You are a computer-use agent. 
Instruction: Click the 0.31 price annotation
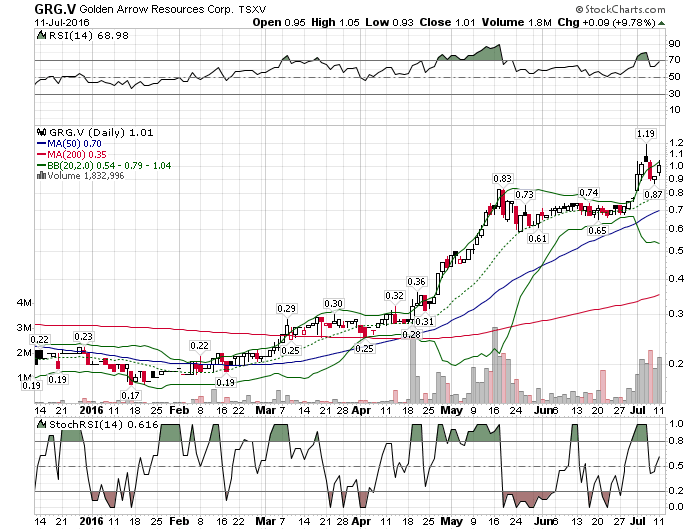(x=424, y=321)
